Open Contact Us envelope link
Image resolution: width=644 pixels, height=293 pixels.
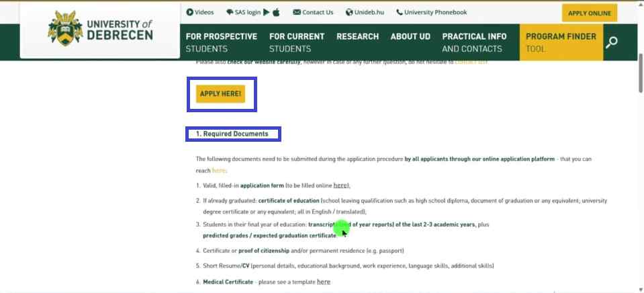(x=313, y=12)
